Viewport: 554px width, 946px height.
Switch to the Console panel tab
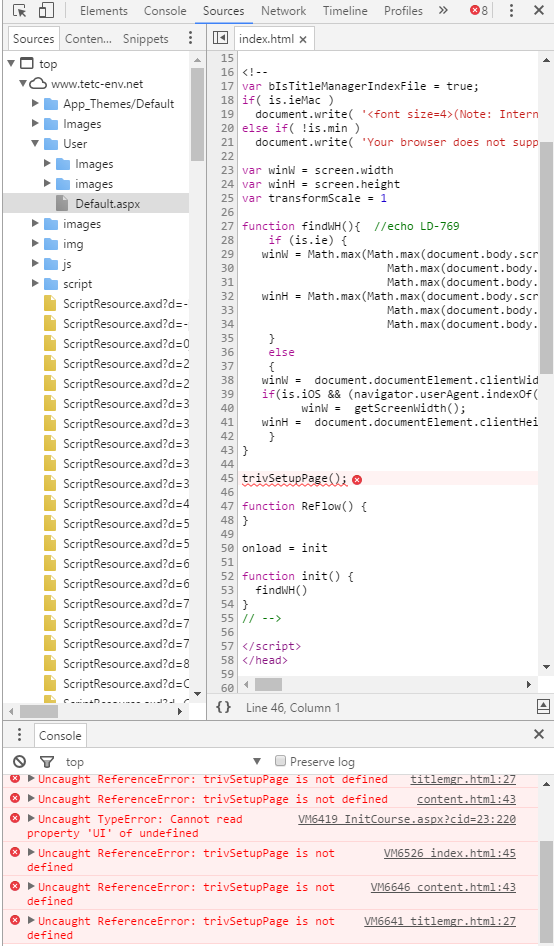click(165, 11)
